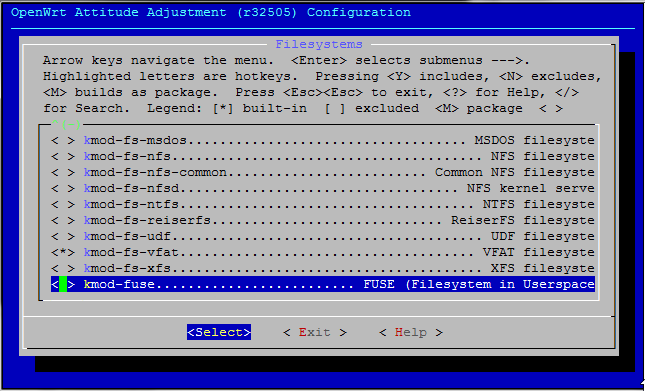This screenshot has width=645, height=391.
Task: Click the kmod-fs-nfsd package name
Action: point(131,189)
